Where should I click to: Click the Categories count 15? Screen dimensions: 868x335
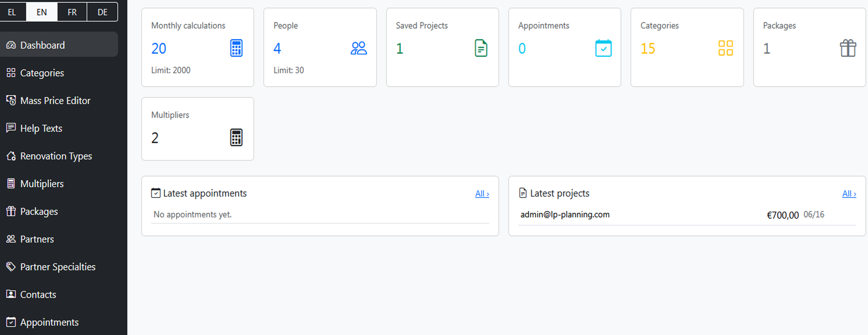coord(648,48)
